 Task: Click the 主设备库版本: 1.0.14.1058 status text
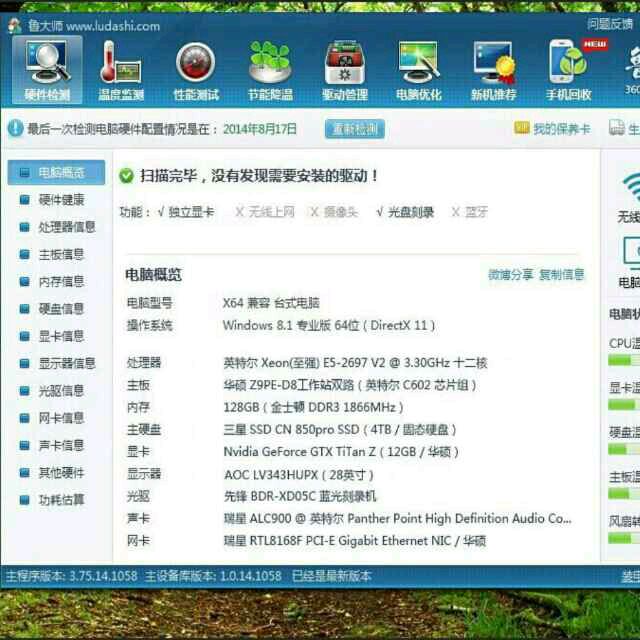point(213,576)
